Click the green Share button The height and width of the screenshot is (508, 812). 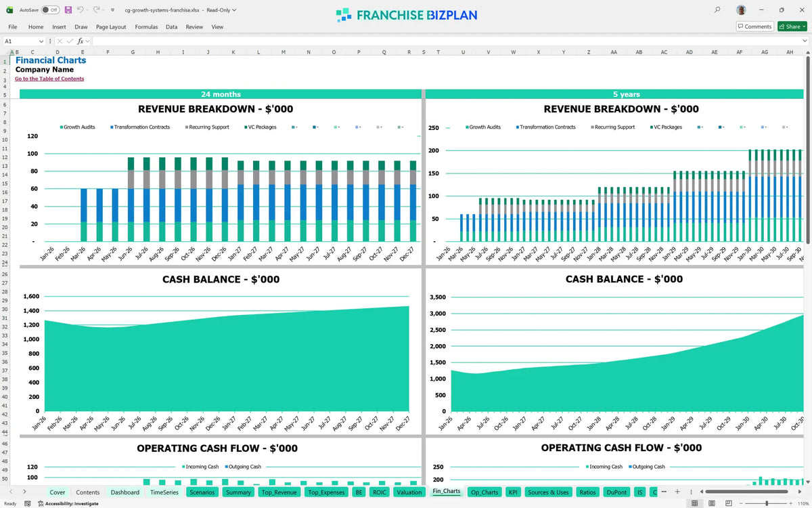[791, 26]
